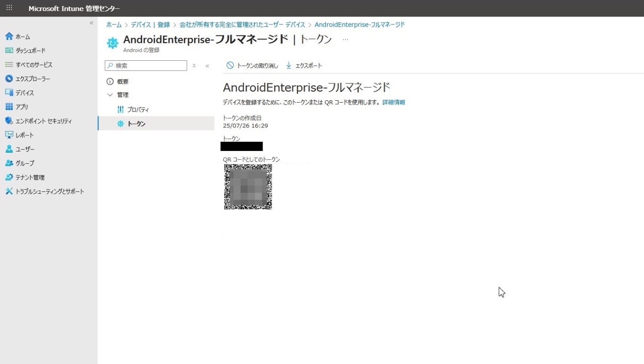
Task: Click the revoke token prohibited-circle icon
Action: [230, 65]
